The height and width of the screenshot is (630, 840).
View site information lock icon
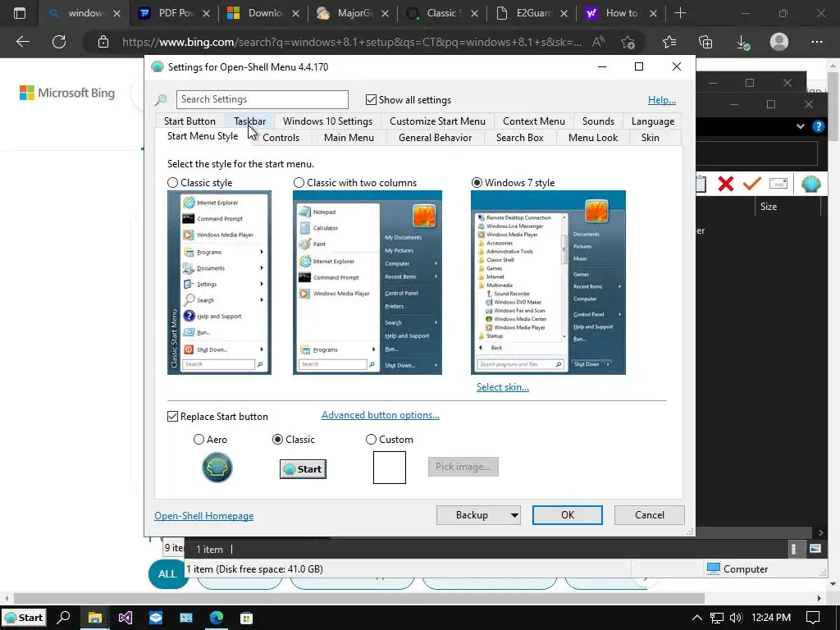coord(103,42)
